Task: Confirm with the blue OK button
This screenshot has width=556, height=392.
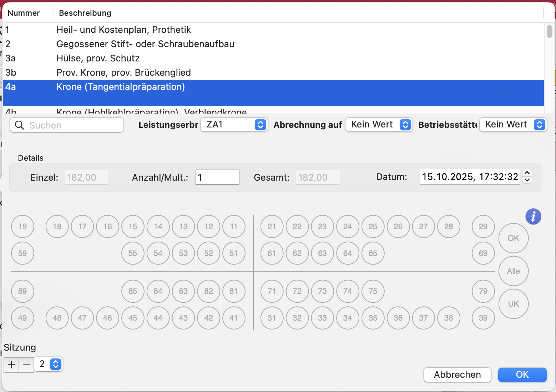Action: 522,375
